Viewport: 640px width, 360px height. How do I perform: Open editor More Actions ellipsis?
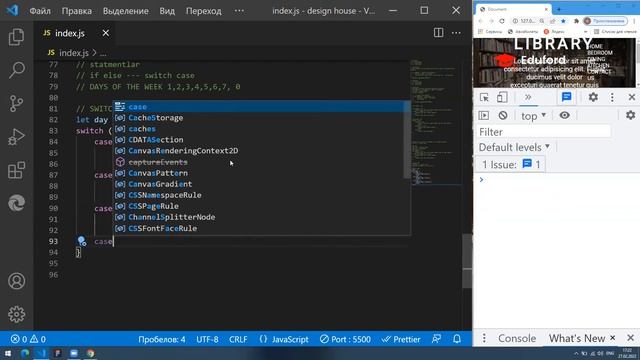click(x=456, y=33)
